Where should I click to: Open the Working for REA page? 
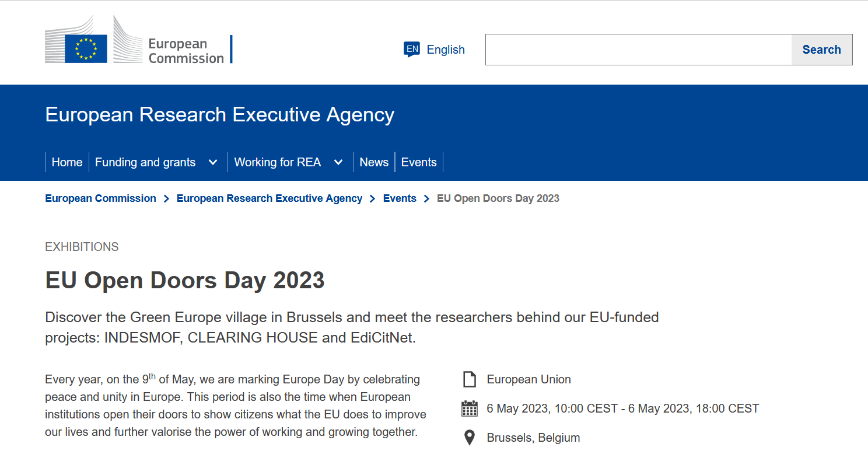pos(278,162)
